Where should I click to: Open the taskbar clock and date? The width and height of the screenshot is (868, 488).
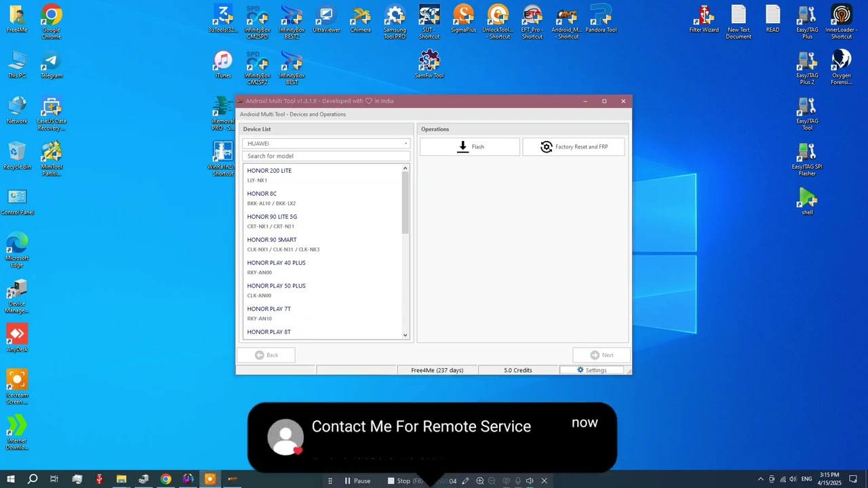point(829,479)
